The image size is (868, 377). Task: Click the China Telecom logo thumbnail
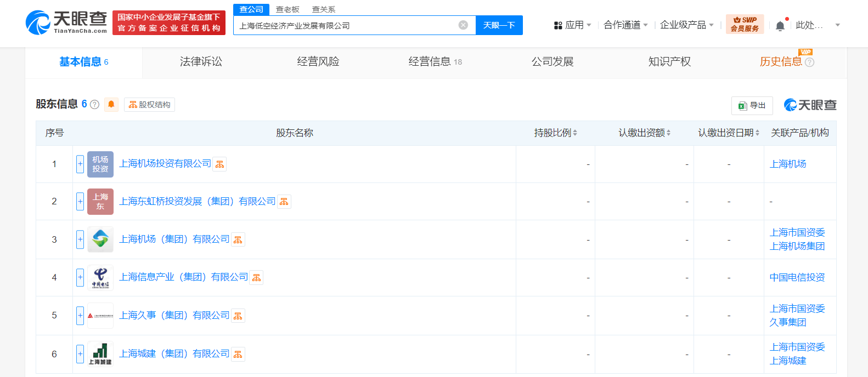pos(100,277)
